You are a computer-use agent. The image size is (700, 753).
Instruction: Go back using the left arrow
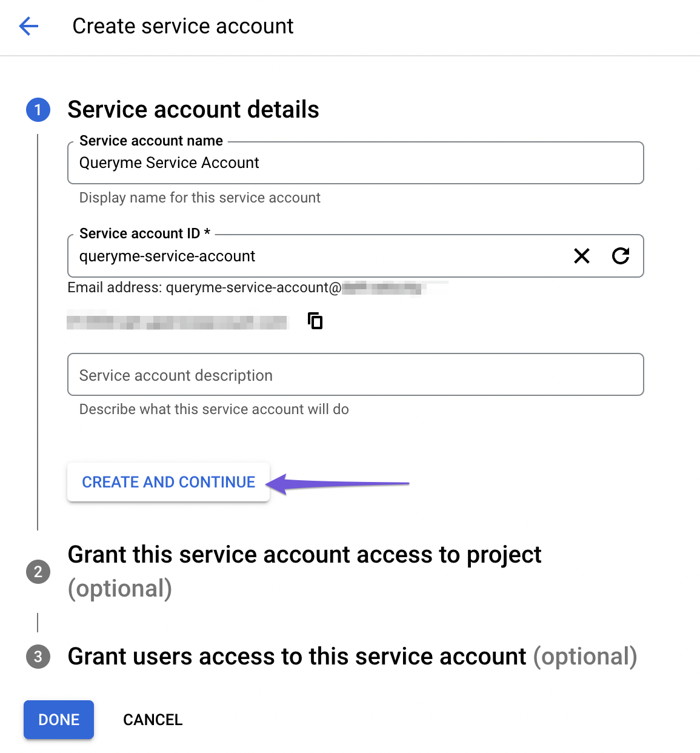click(x=28, y=26)
